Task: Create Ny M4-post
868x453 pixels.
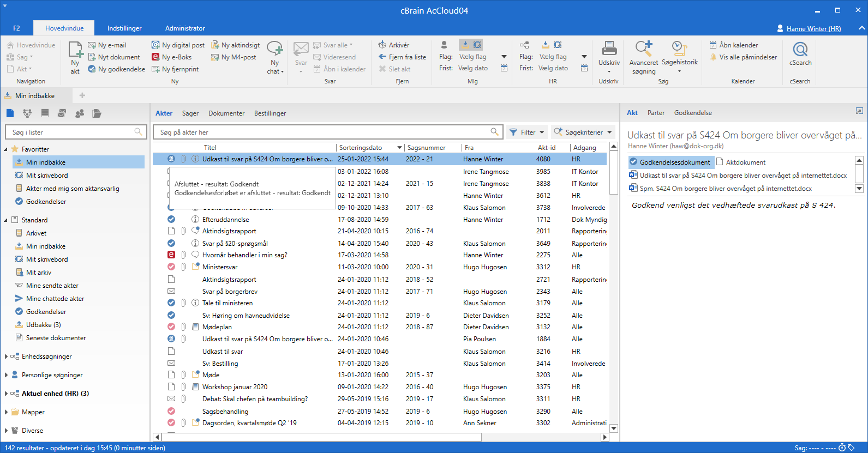Action: pos(234,57)
